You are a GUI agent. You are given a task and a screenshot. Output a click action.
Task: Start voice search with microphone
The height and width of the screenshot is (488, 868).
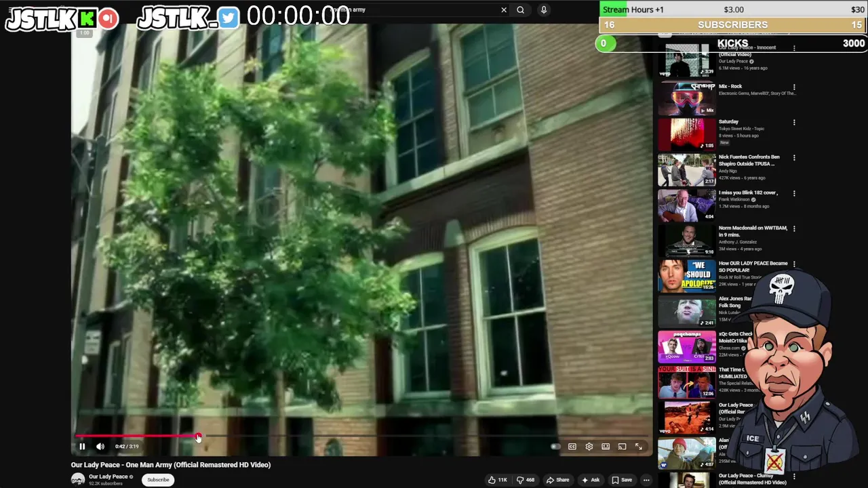(x=543, y=10)
